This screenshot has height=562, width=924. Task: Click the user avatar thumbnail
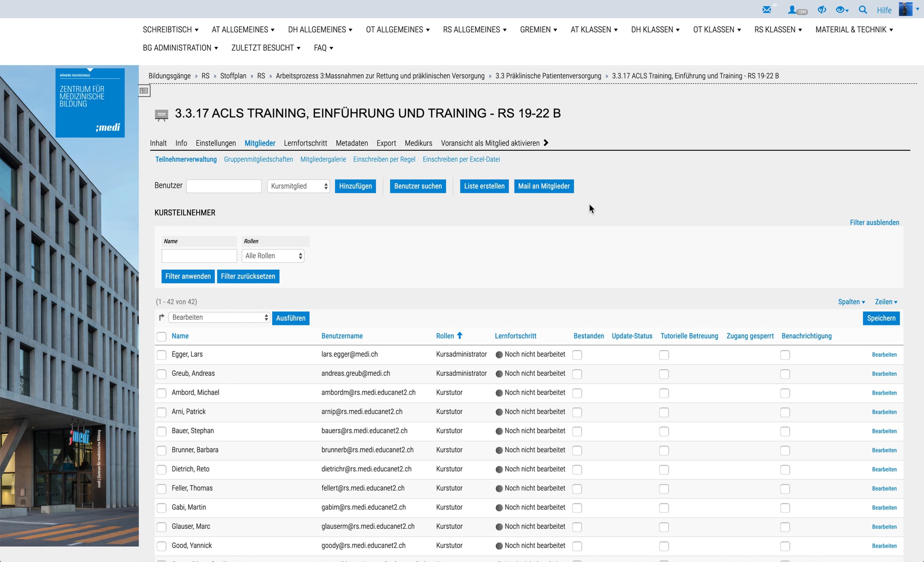(906, 9)
